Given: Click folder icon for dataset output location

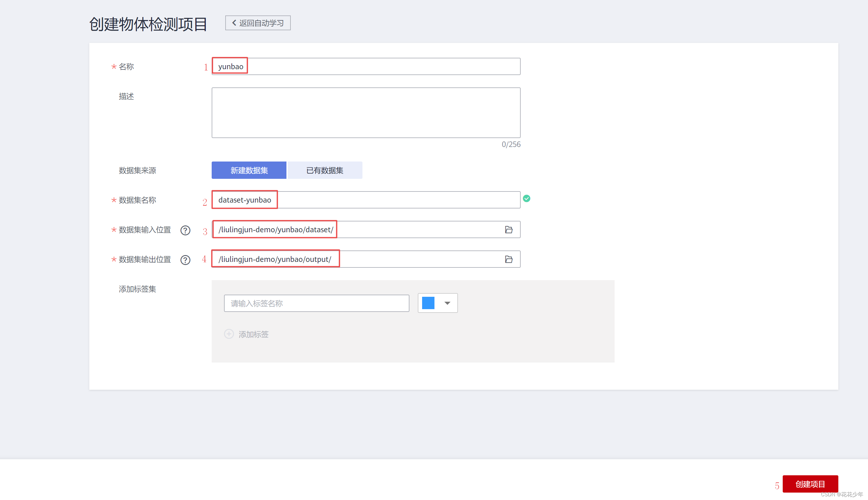Looking at the screenshot, I should [509, 259].
